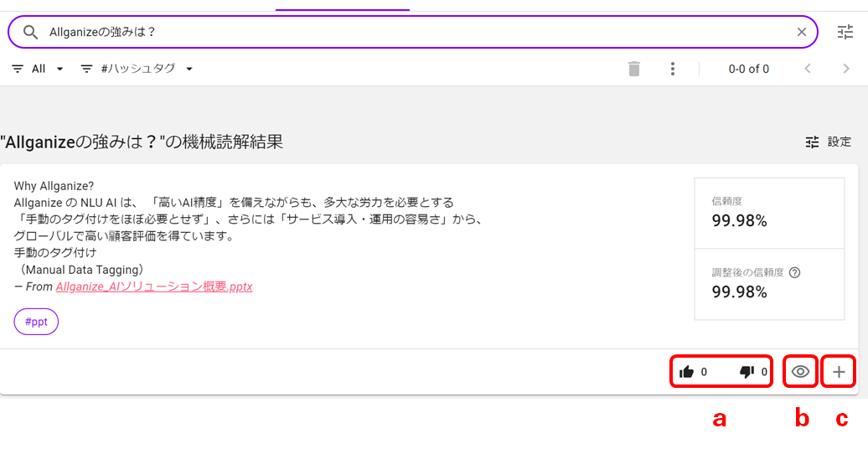Click the 0-0 of 0 pagination text
The image size is (868, 449).
click(x=748, y=70)
